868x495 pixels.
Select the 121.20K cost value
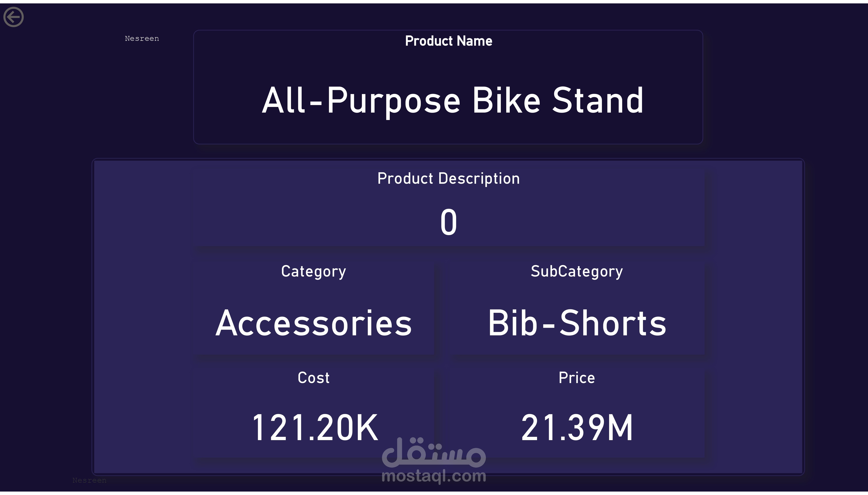(315, 427)
